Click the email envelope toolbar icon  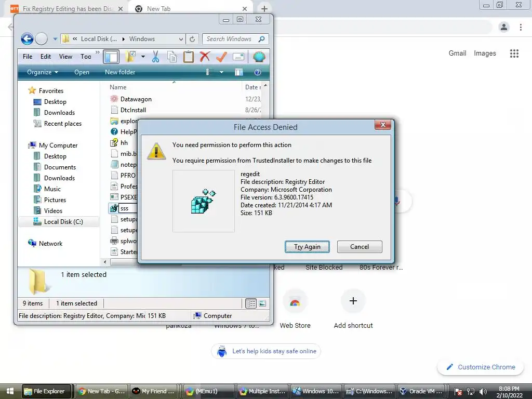(238, 57)
